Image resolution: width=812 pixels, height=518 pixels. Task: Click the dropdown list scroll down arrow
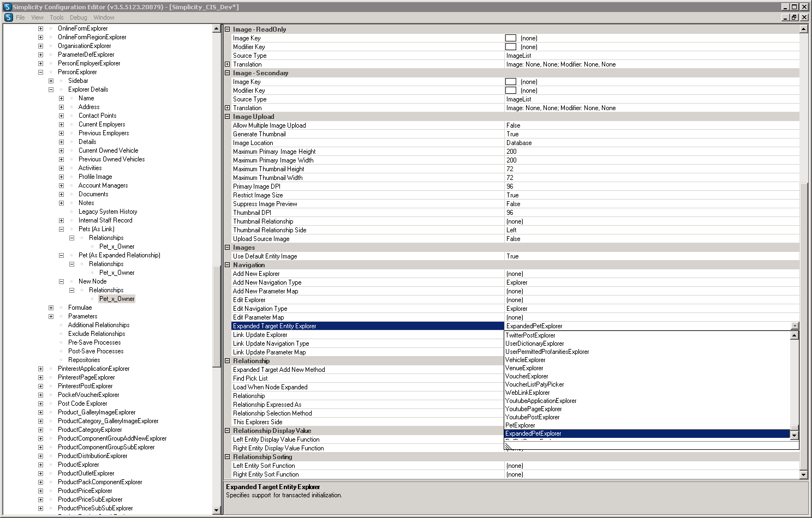[795, 435]
